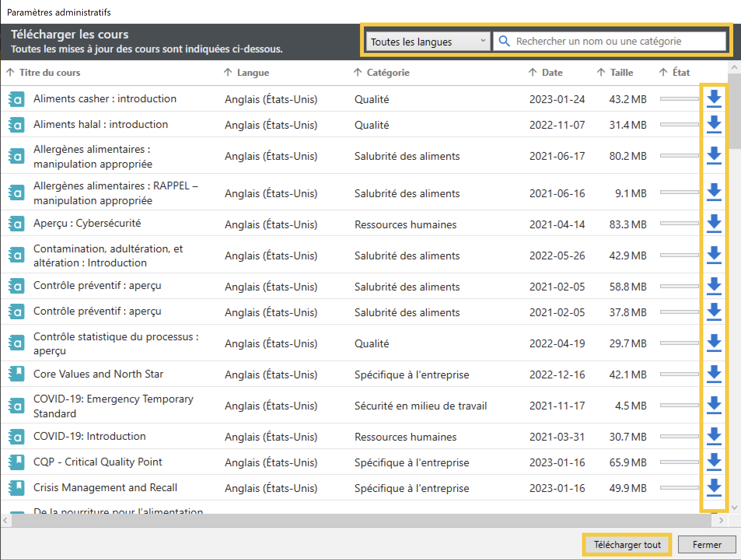Click course icon beside Aliments halal
741x560 pixels.
16,125
